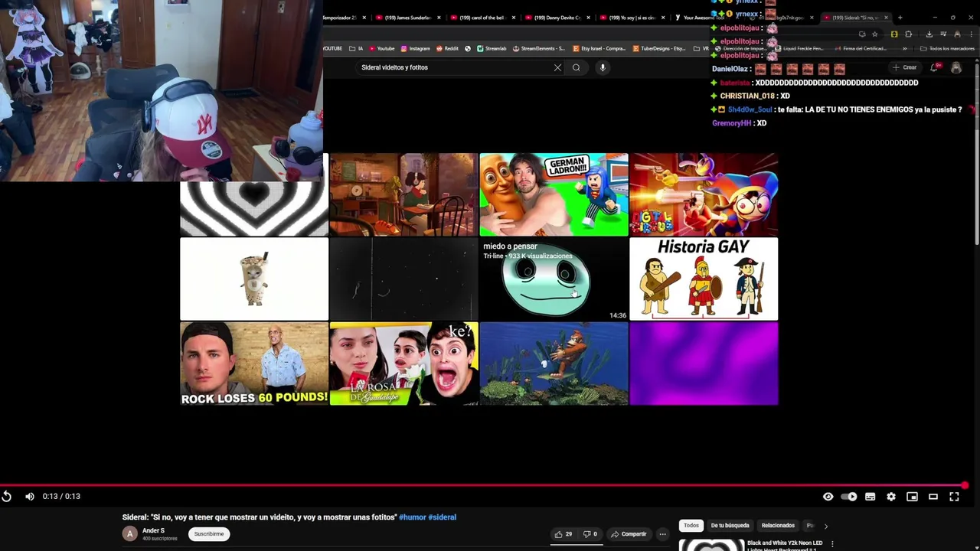Switch to 'carol of the bell' tab
The image size is (980, 551).
[x=482, y=18]
